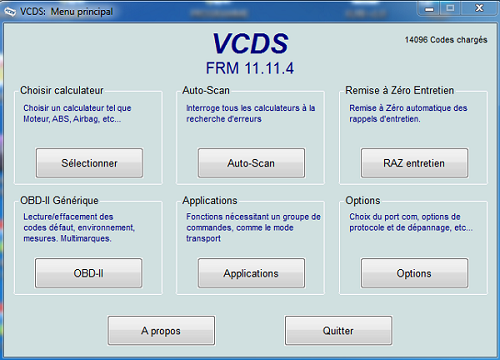
Task: Click 'Lecture/effacement des codes défaut' description
Action: [x=79, y=227]
